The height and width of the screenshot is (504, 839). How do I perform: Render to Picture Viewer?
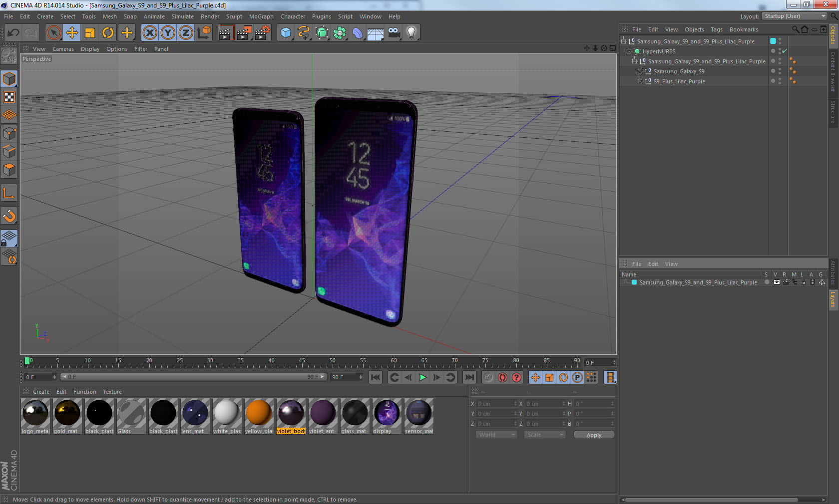(x=244, y=33)
